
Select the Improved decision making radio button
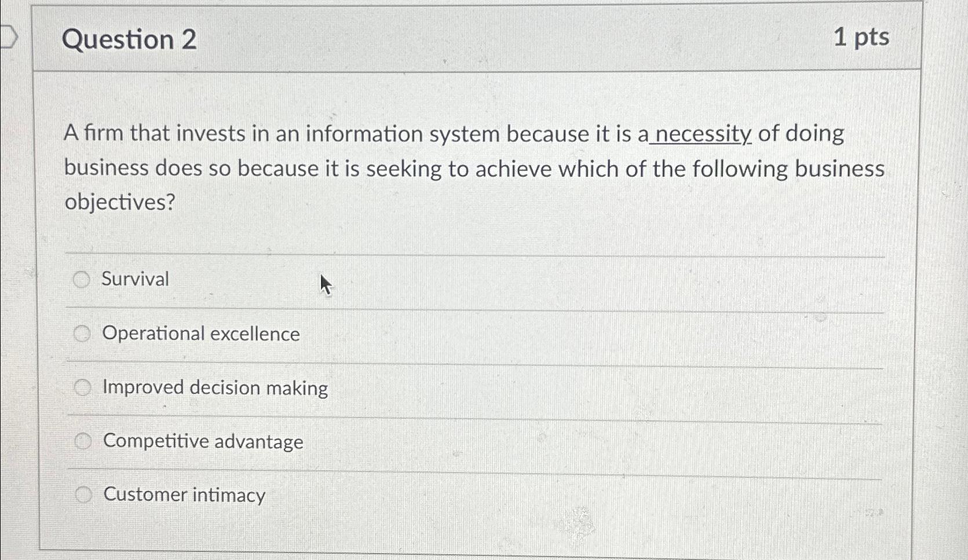(x=82, y=387)
